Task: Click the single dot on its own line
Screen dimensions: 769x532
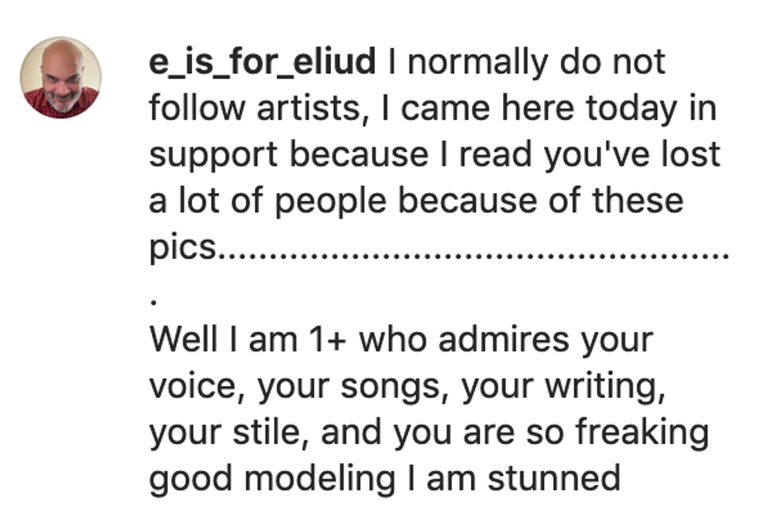Action: tap(155, 301)
